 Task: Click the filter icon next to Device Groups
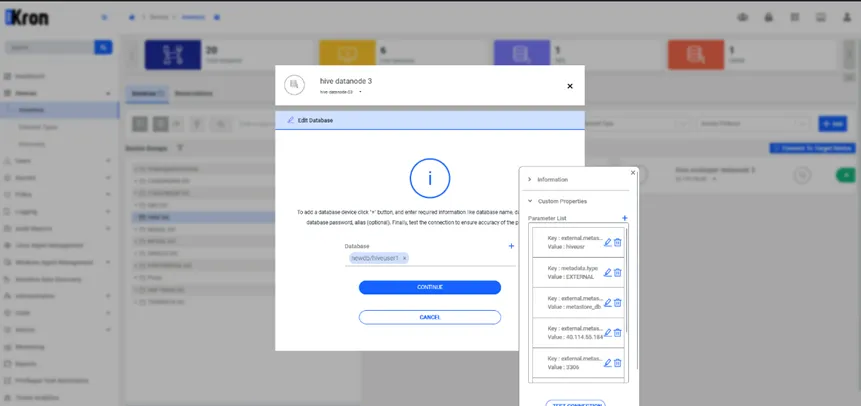point(180,148)
